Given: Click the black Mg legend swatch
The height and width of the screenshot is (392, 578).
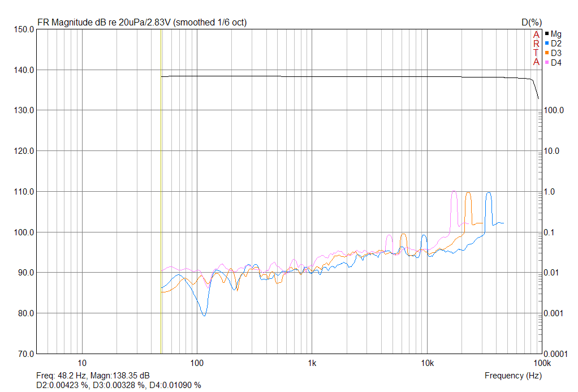Looking at the screenshot, I should [x=547, y=34].
